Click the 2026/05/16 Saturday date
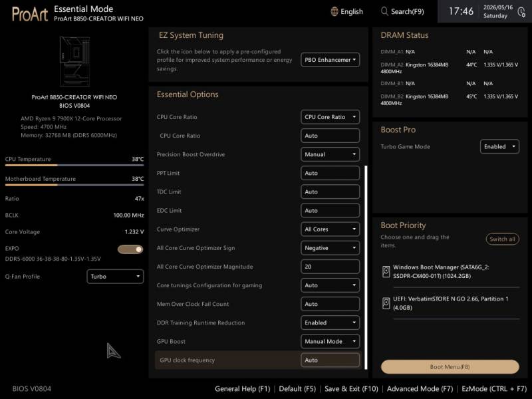Viewport: 532px width, 399px height. point(497,11)
